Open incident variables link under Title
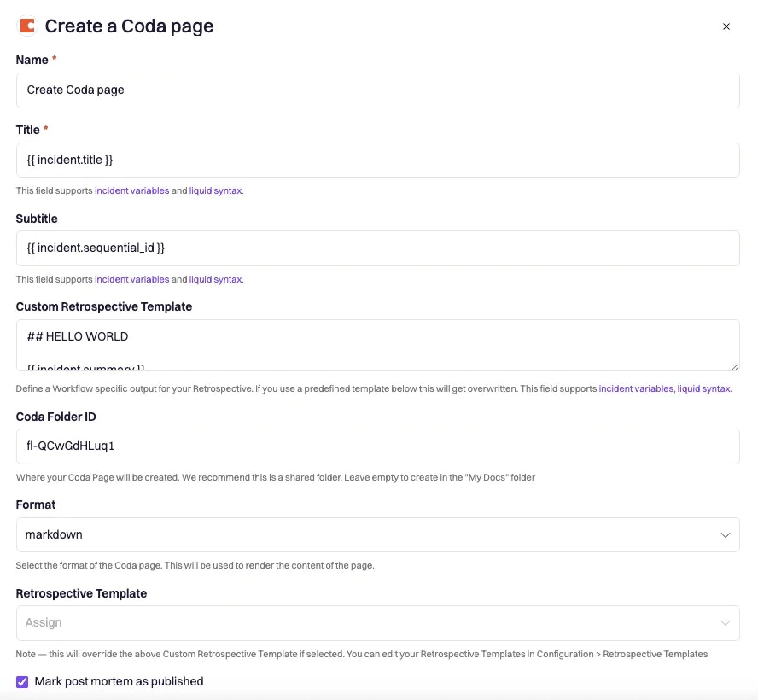This screenshot has width=758, height=700. pos(132,190)
